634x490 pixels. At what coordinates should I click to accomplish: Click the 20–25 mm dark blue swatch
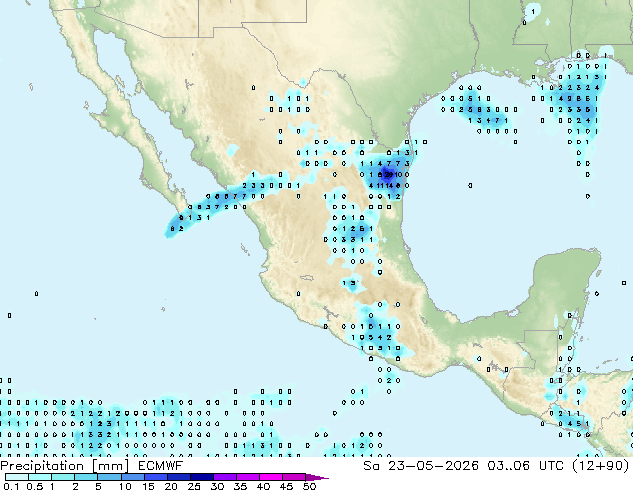[178, 477]
